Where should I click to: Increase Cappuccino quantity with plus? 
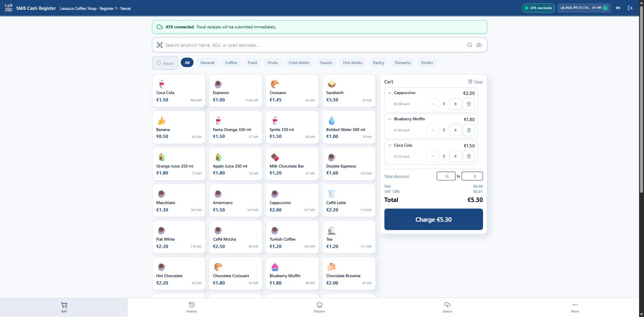click(x=455, y=104)
